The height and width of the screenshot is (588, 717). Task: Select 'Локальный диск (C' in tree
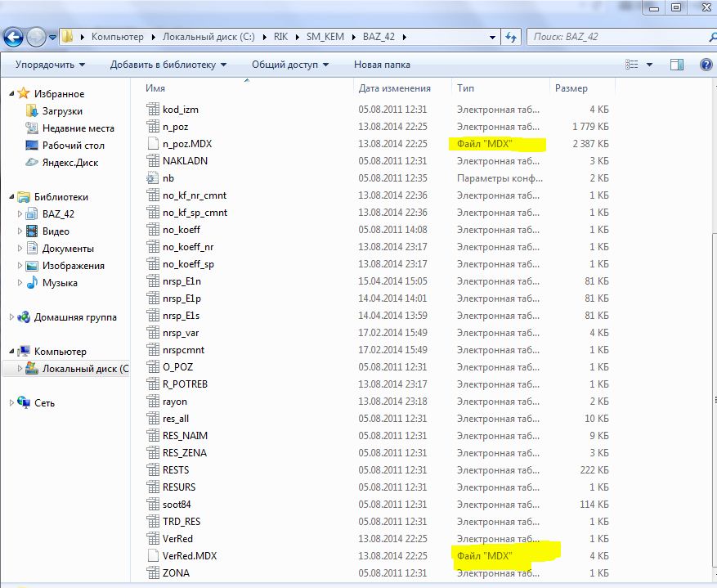coord(86,369)
